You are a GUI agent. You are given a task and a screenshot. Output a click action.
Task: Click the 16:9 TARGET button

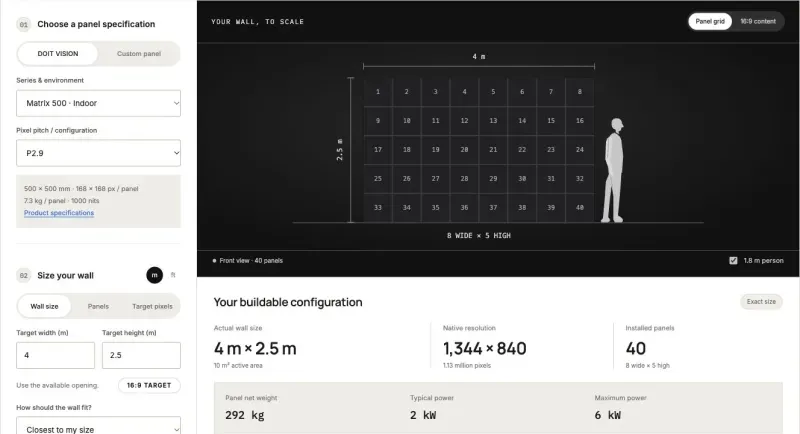tap(149, 385)
